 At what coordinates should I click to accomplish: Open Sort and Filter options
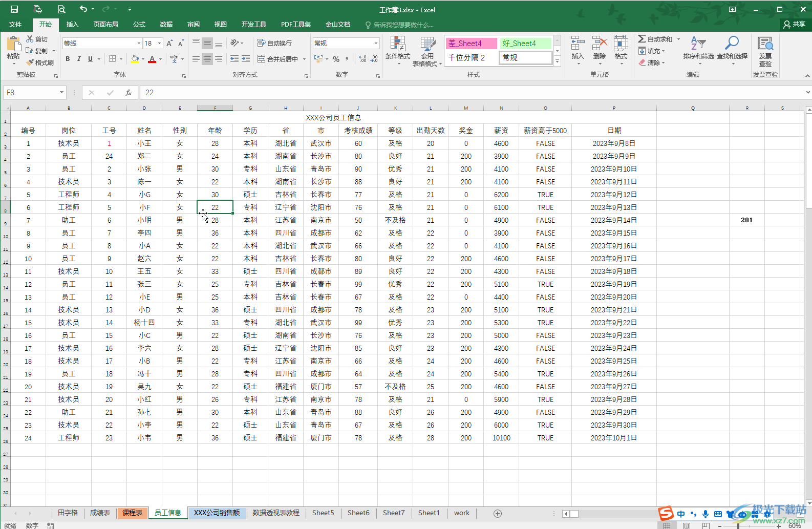tap(698, 49)
